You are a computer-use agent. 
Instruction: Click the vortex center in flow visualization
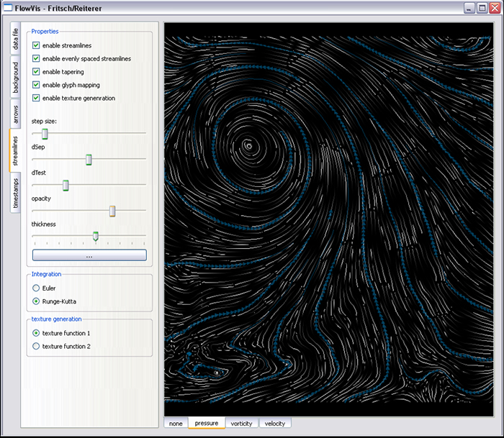[x=248, y=146]
